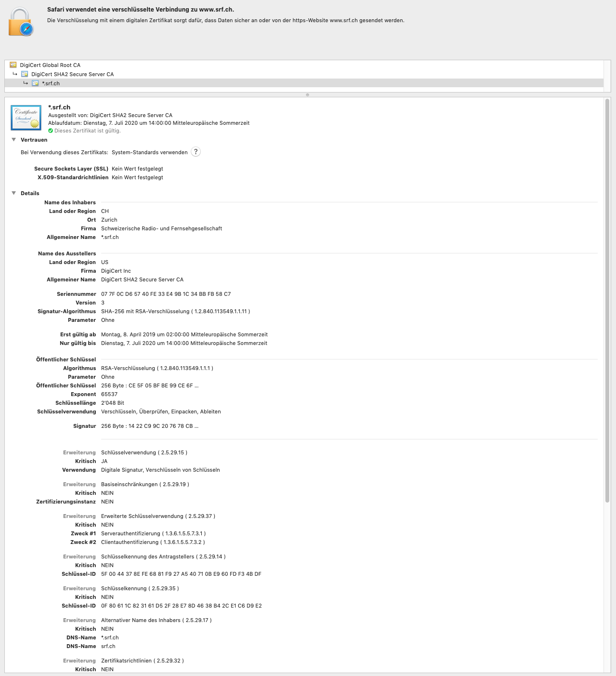Click Erweiterte Schlüsselverwendung ( 2.5.29.37 ) extension
This screenshot has width=616, height=676.
(158, 516)
